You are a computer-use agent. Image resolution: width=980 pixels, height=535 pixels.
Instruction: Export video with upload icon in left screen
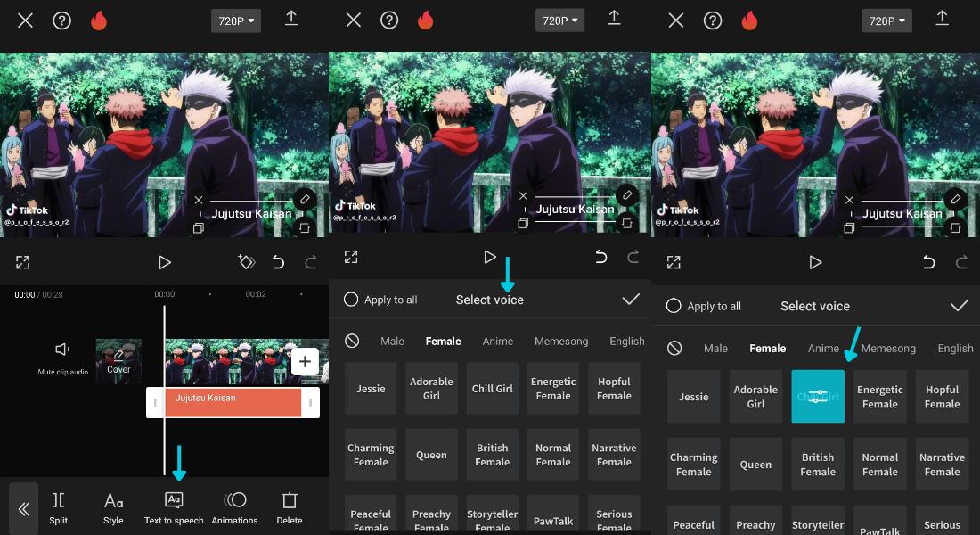click(x=291, y=18)
